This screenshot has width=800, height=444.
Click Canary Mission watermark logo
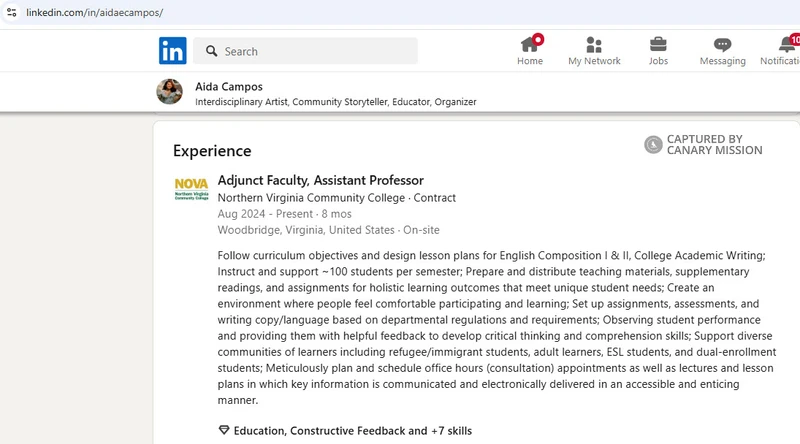pos(653,145)
